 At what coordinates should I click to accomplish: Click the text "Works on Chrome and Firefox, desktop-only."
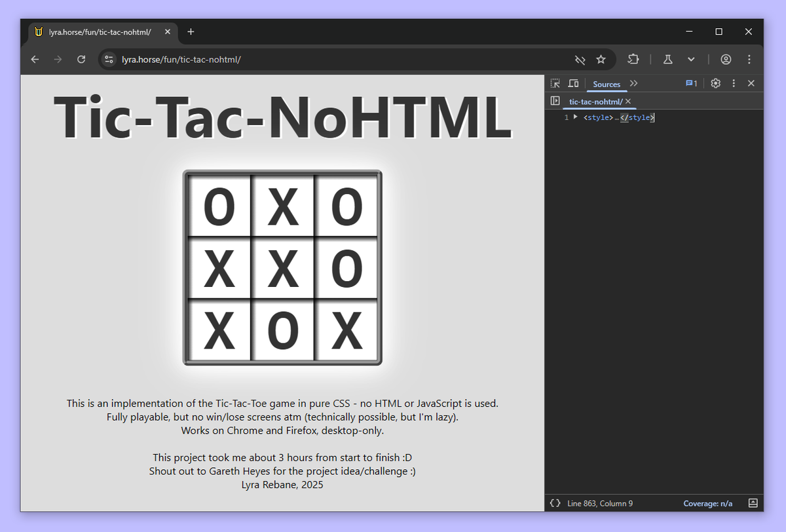pos(282,430)
